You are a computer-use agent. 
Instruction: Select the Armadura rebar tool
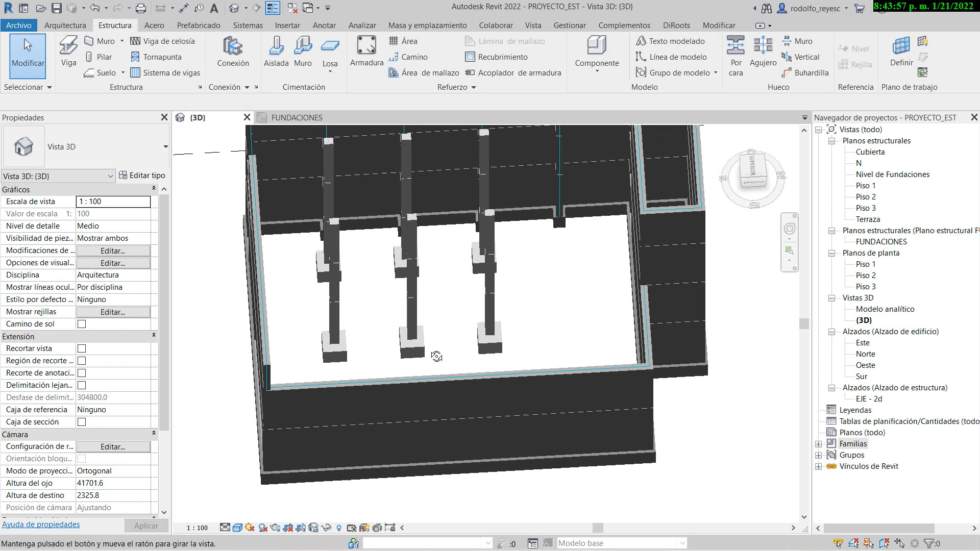pos(366,51)
